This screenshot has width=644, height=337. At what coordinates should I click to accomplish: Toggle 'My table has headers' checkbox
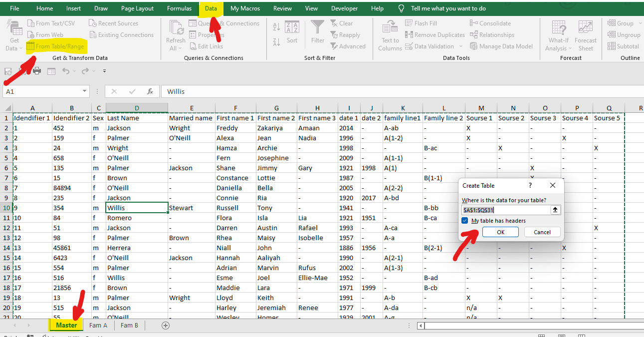[x=464, y=221]
